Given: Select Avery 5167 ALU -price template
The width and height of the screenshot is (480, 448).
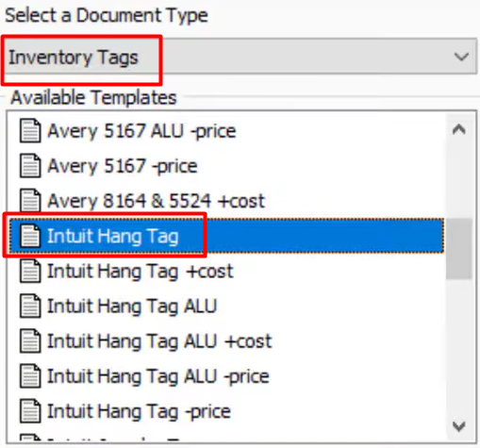Looking at the screenshot, I should (141, 131).
